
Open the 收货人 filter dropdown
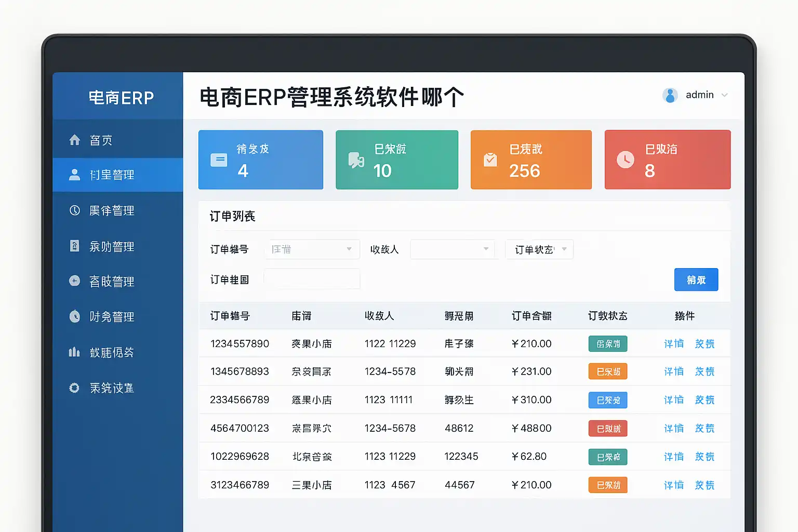pyautogui.click(x=451, y=249)
